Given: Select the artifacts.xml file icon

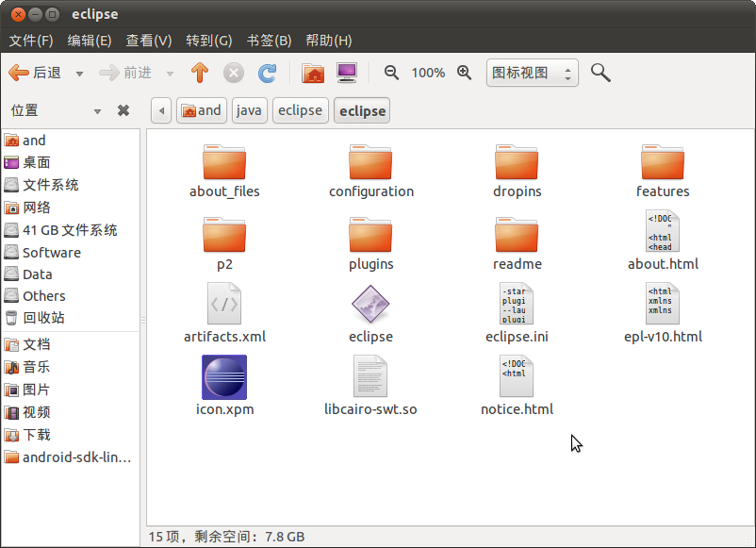Looking at the screenshot, I should 224,304.
